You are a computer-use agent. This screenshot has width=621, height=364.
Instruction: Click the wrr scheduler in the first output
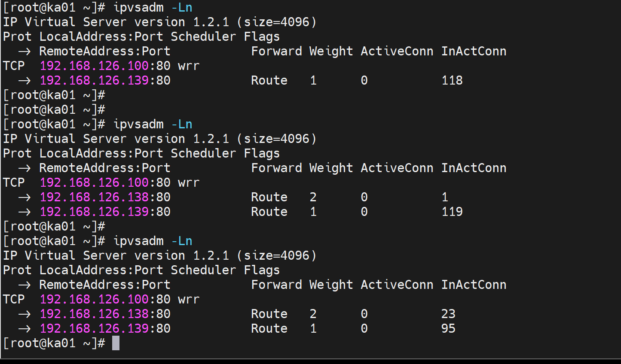click(x=189, y=66)
